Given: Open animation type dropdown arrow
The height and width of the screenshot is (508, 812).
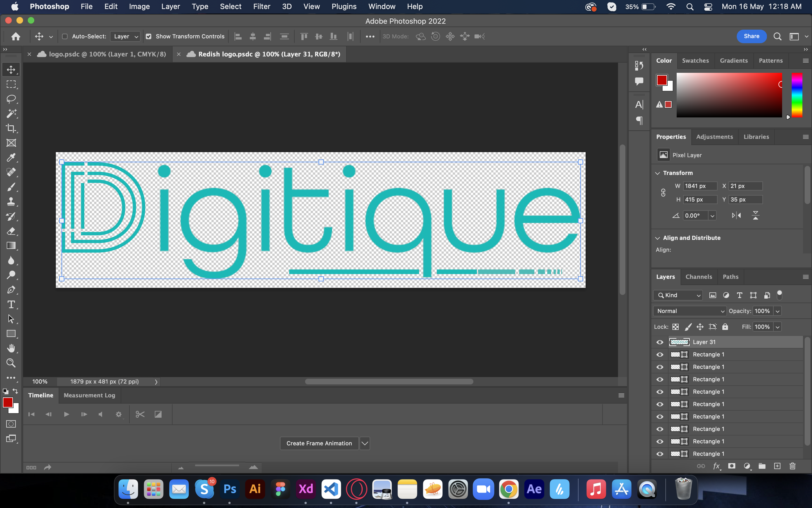Looking at the screenshot, I should tap(365, 443).
